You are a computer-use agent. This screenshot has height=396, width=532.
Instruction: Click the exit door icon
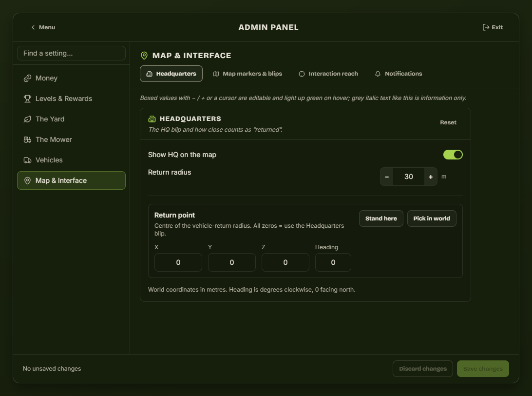(486, 27)
